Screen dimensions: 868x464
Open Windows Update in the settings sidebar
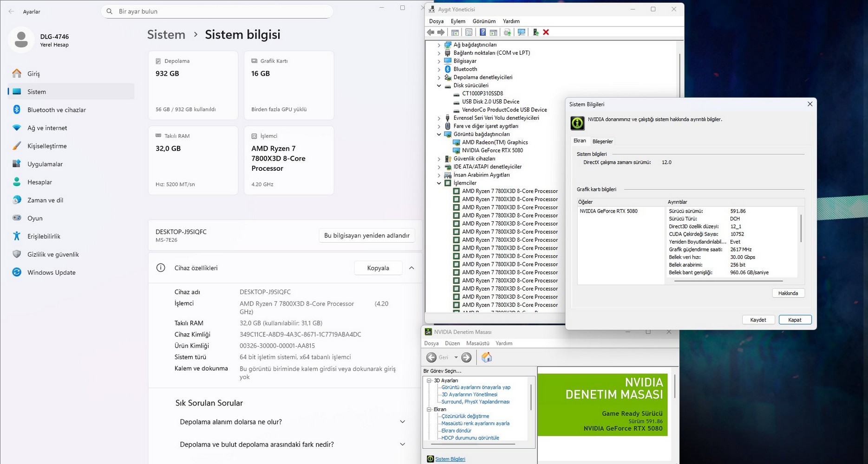coord(51,272)
